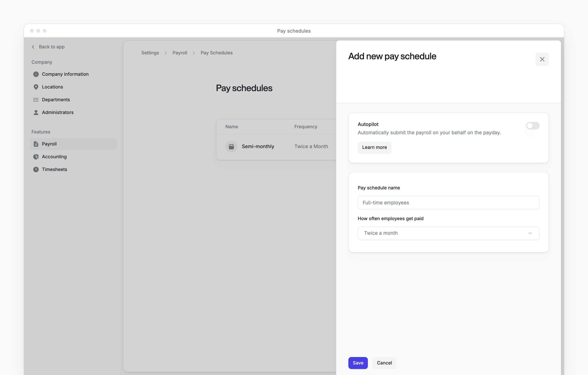The image size is (588, 375).
Task: Save the new pay schedule
Action: (358, 363)
